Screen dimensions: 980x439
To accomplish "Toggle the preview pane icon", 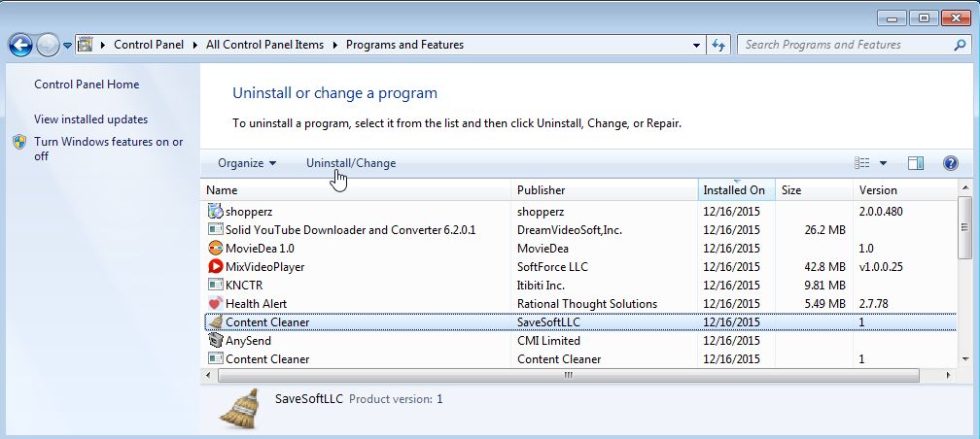I will pyautogui.click(x=915, y=163).
